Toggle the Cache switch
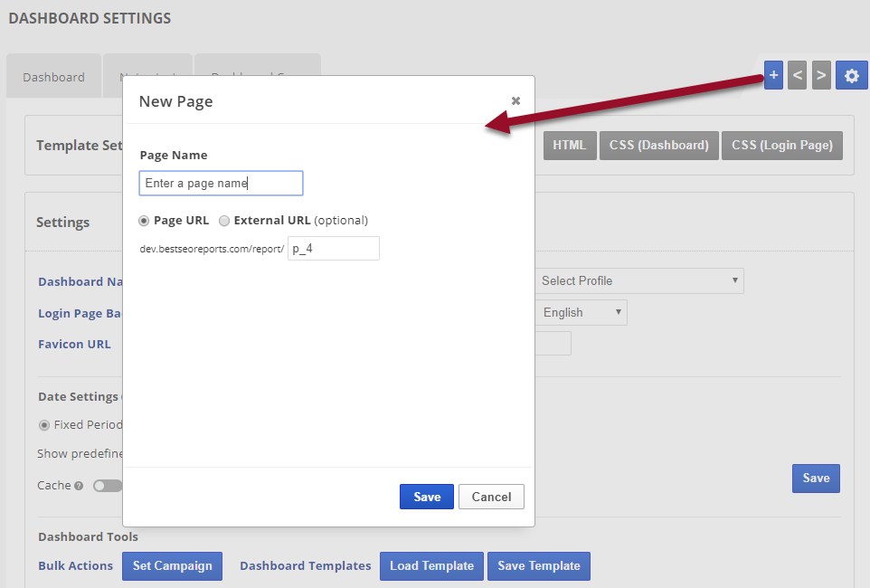The width and height of the screenshot is (870, 588). click(107, 486)
